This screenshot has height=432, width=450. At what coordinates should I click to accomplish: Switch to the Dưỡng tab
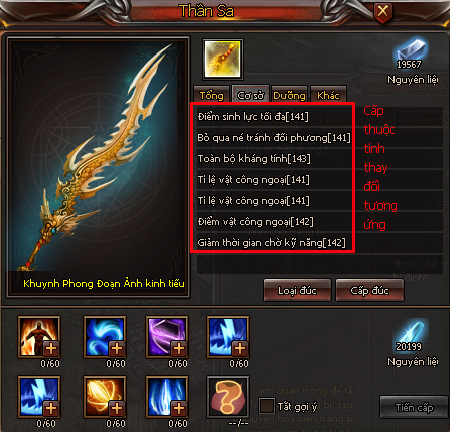289,95
